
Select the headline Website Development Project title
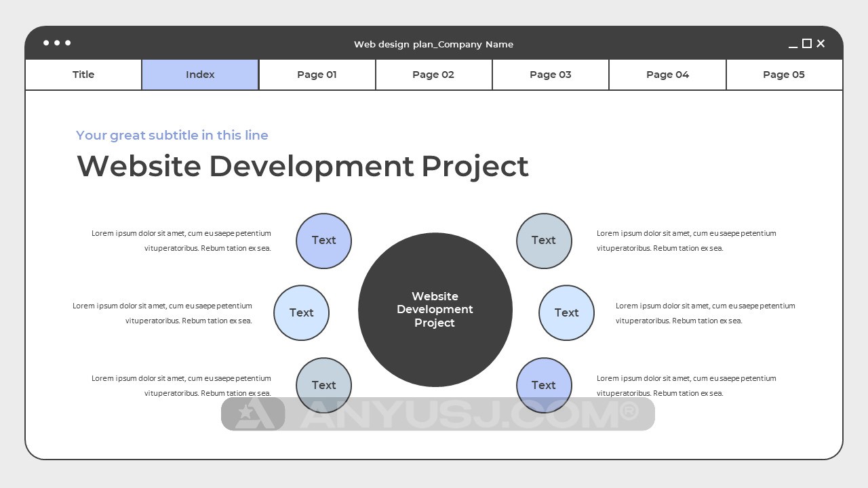302,166
